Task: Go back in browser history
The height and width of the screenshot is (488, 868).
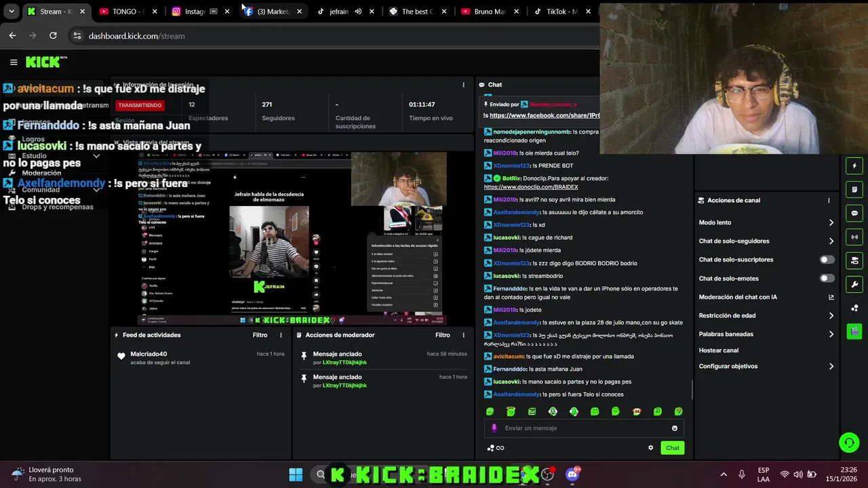Action: (x=12, y=36)
